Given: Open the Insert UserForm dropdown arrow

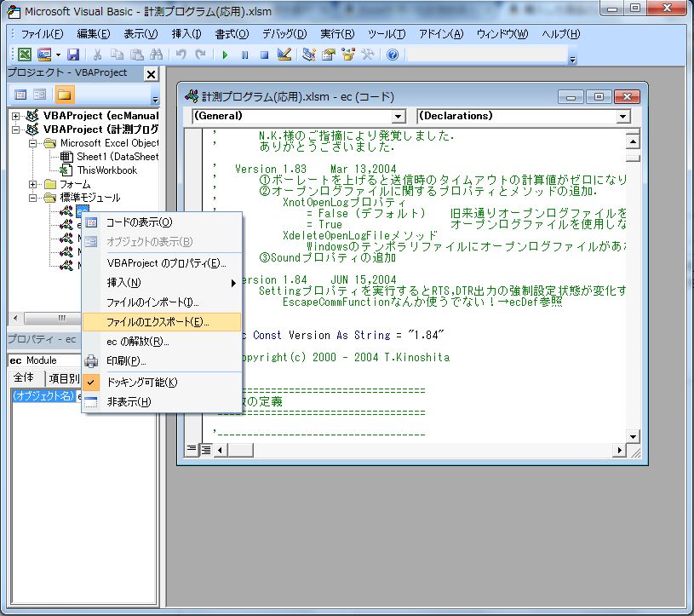Looking at the screenshot, I should 58,55.
